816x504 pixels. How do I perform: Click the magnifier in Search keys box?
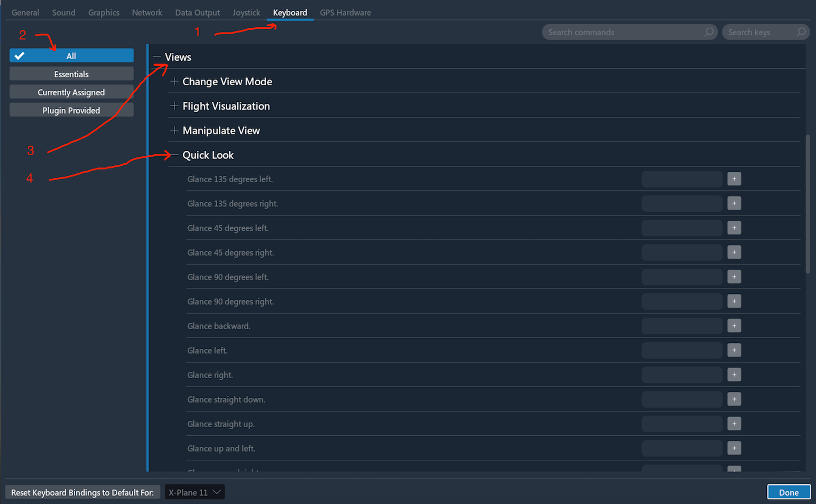coord(801,32)
